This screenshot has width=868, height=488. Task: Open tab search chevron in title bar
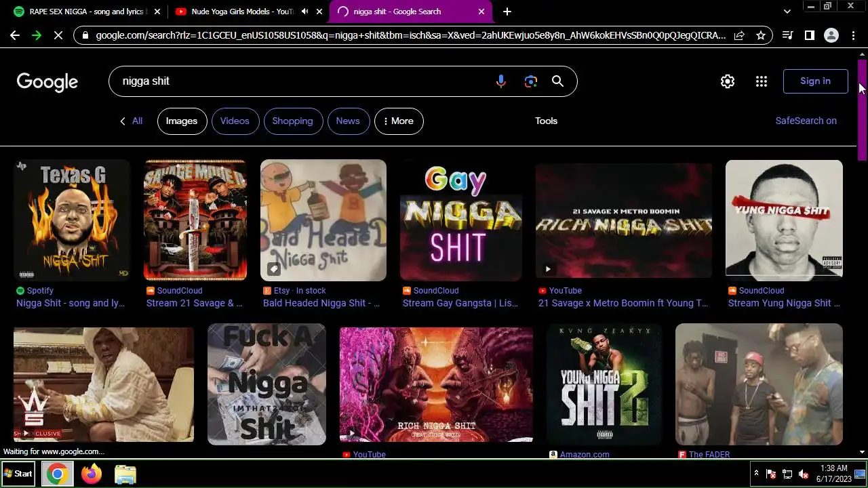(x=787, y=12)
